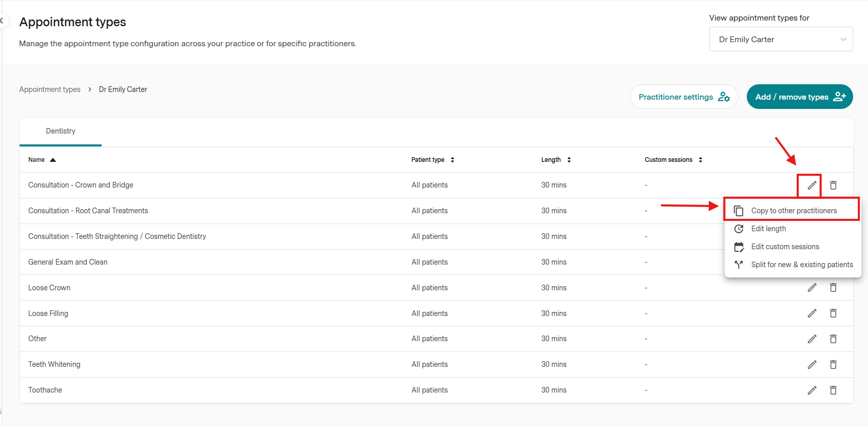Click the edit pencil for the Other row
This screenshot has width=868, height=427.
tap(812, 339)
